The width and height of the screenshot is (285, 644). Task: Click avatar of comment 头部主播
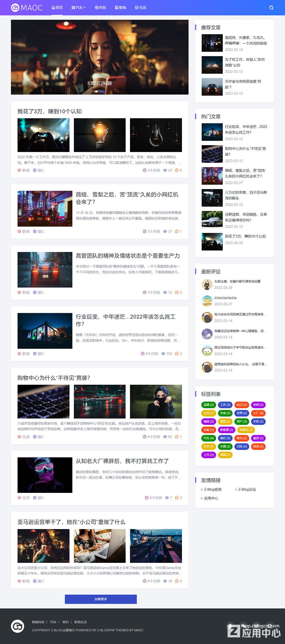tap(207, 285)
